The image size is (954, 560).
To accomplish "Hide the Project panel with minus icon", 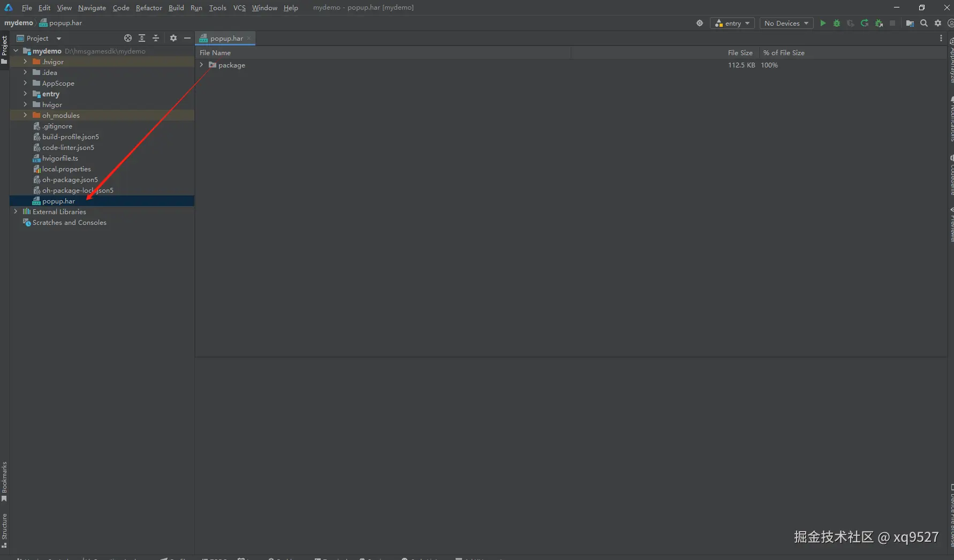I will [187, 38].
